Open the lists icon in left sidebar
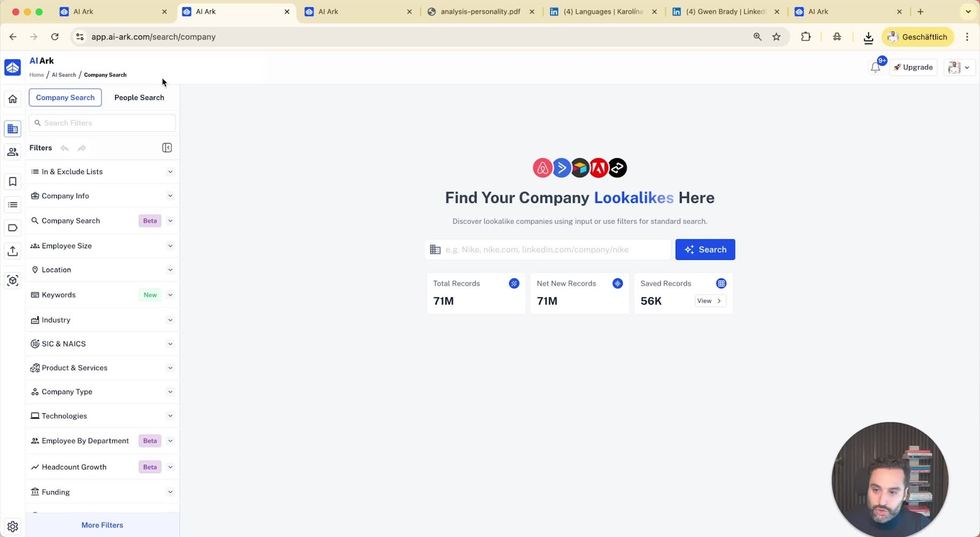 pos(13,205)
